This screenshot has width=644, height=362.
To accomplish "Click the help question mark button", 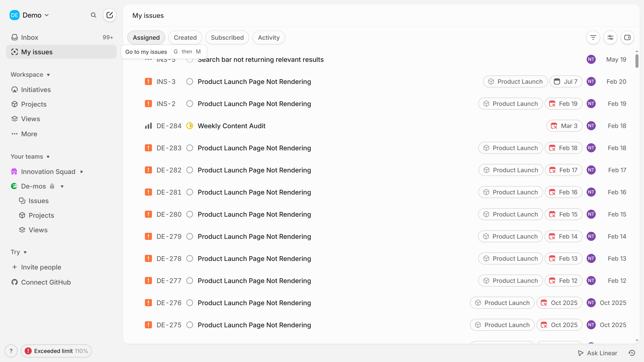I will tap(11, 351).
